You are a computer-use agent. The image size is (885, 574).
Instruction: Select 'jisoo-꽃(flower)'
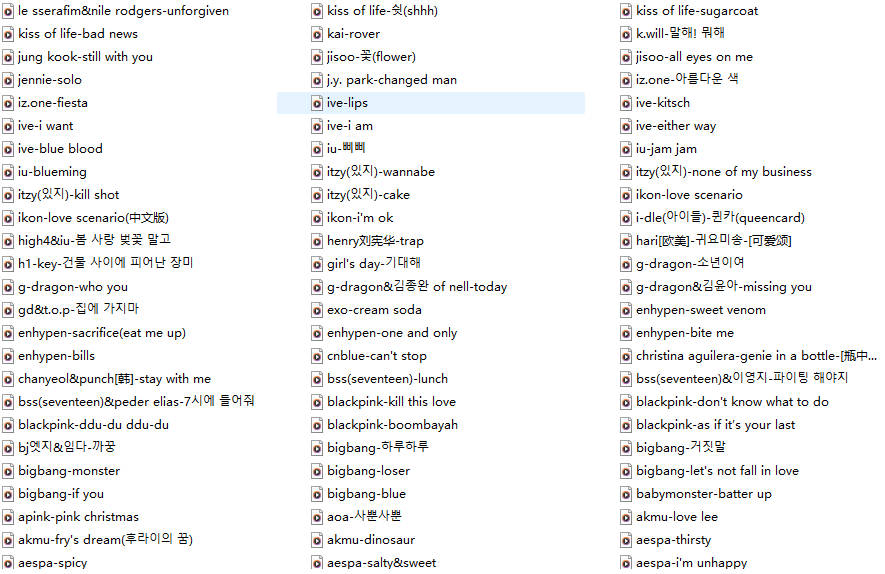[x=371, y=57]
